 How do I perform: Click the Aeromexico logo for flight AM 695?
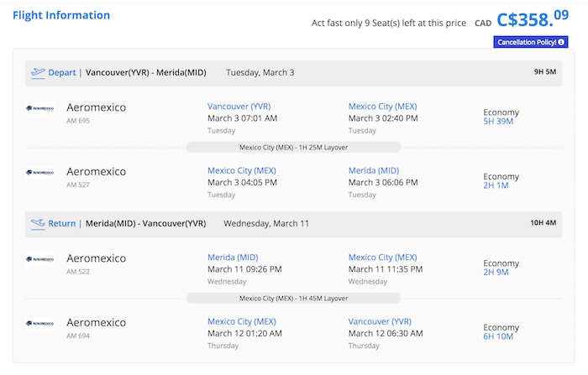(x=40, y=108)
